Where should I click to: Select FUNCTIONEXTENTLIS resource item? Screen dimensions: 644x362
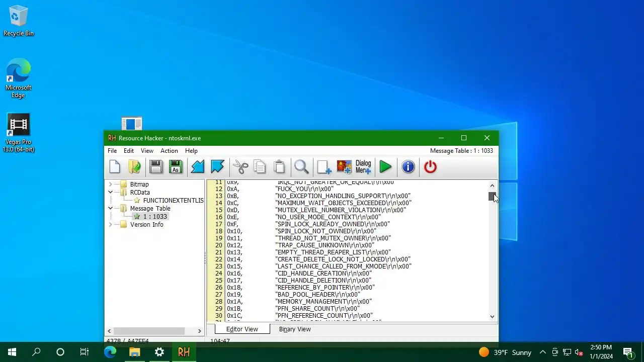(x=173, y=201)
